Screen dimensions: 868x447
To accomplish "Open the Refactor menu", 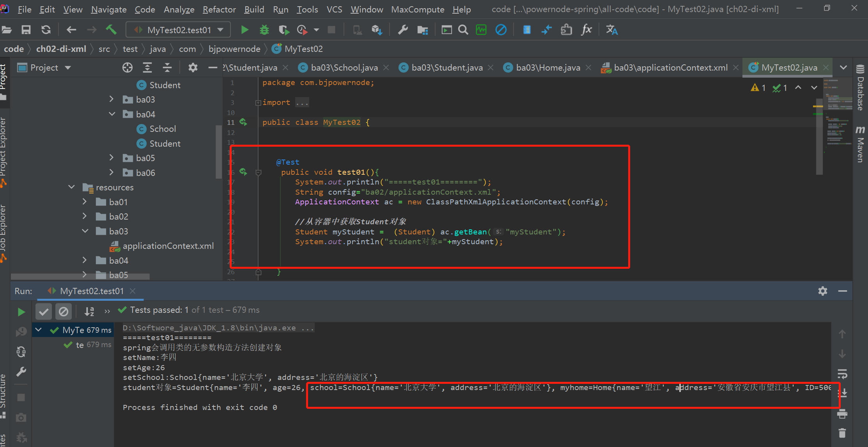I will click(219, 9).
